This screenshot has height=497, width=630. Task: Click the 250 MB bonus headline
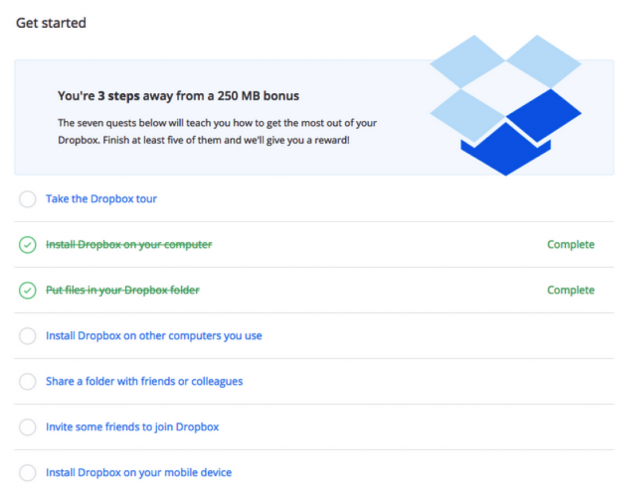pos(178,96)
